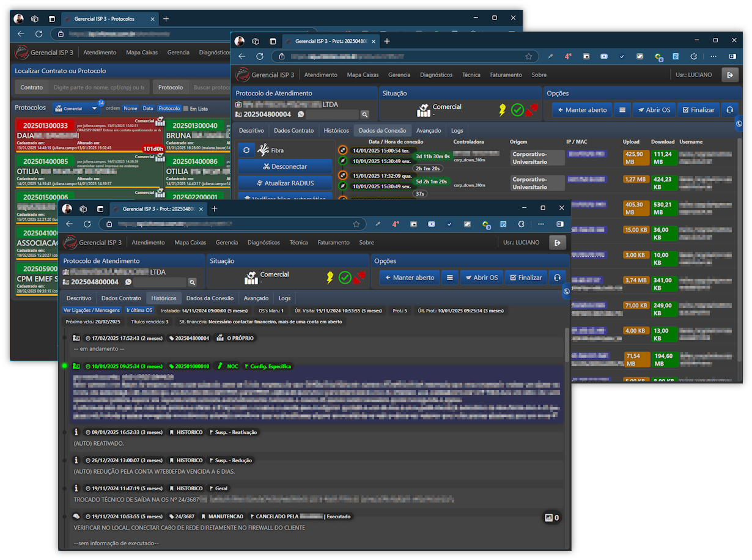Toggle the Em Lista checkbox
Screen dimensions: 752x560
point(186,109)
